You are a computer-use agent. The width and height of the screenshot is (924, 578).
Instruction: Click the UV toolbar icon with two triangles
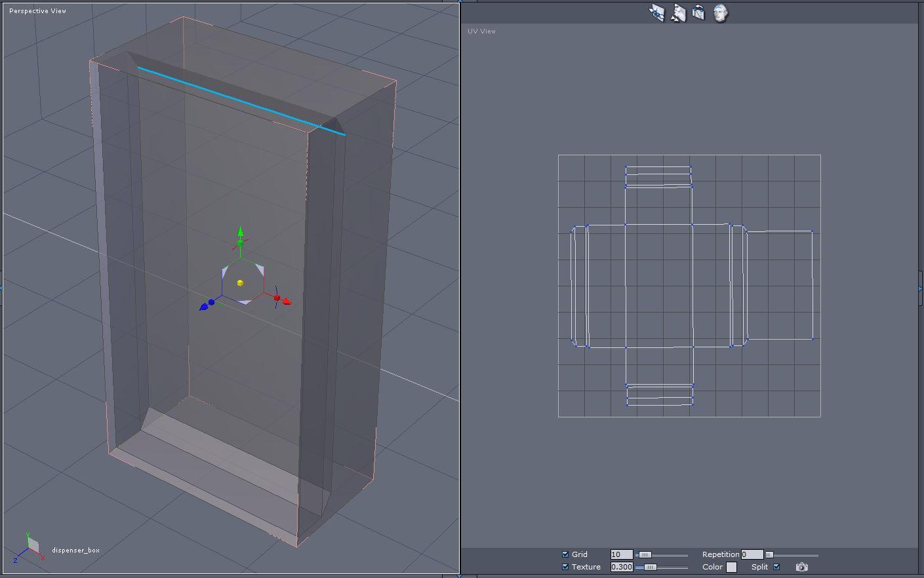pyautogui.click(x=678, y=13)
